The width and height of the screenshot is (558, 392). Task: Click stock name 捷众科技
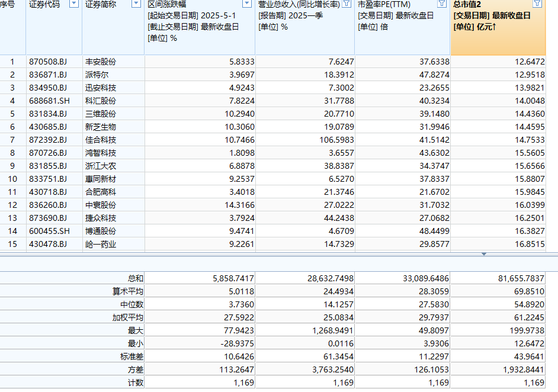[100, 218]
